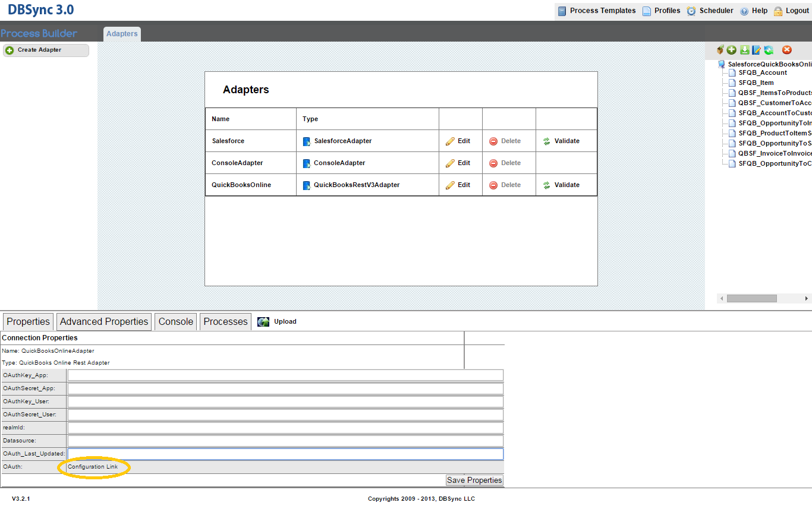Click the SalesforceAdapter type icon

tap(307, 141)
